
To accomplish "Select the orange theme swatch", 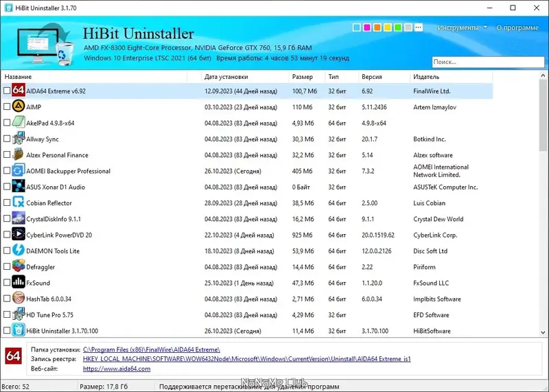I will [377, 27].
